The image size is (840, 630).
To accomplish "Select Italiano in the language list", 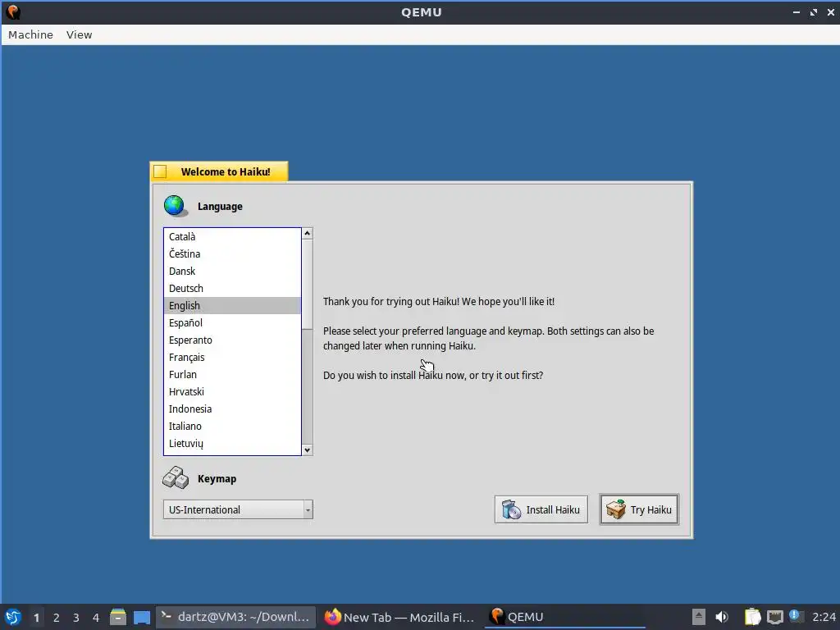I will coord(232,426).
